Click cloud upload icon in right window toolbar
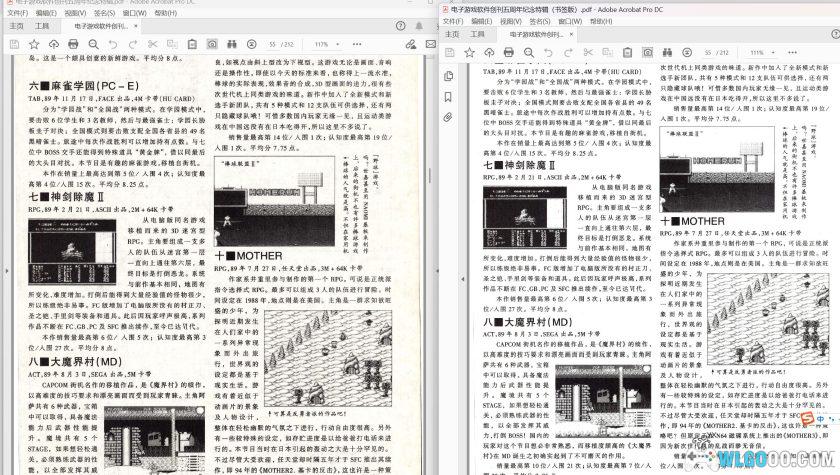The width and height of the screenshot is (840, 475). point(489,52)
